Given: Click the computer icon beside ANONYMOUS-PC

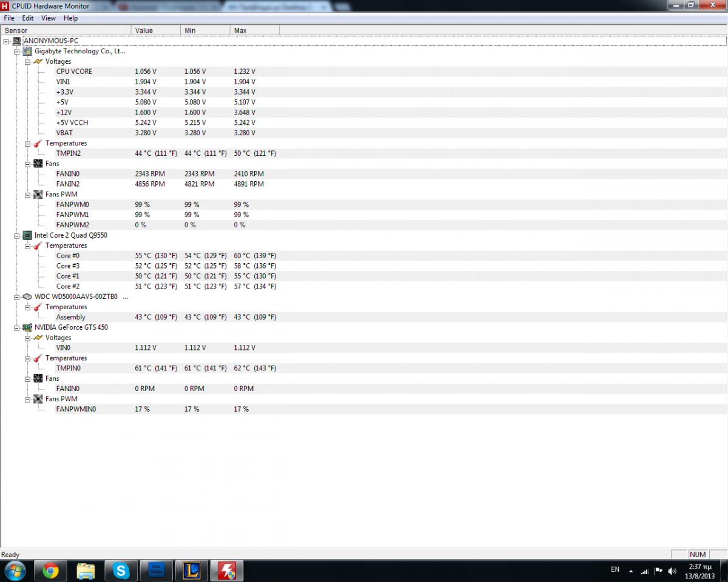Looking at the screenshot, I should (x=16, y=41).
